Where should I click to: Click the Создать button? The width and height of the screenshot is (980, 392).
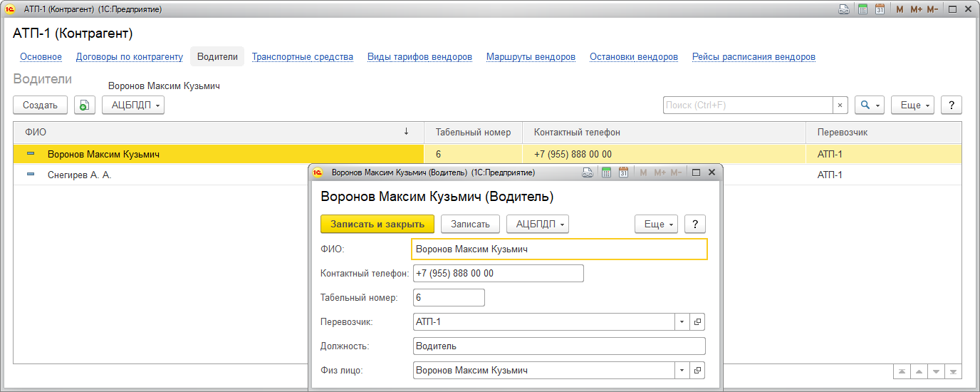pos(40,105)
